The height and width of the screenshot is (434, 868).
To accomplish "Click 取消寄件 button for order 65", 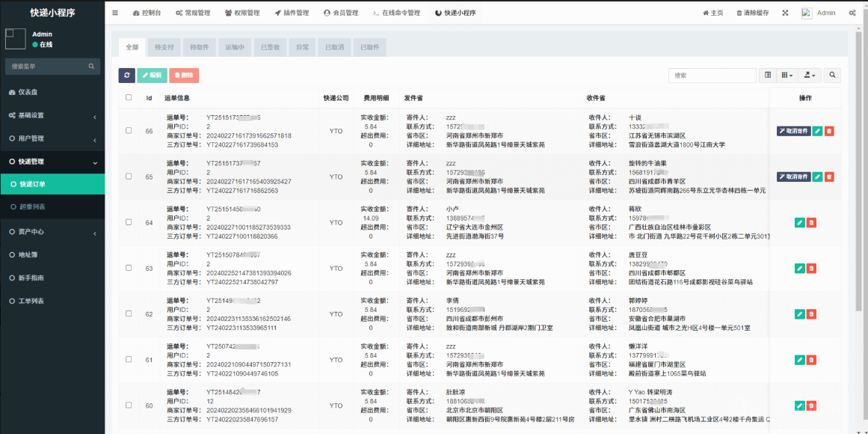I will (x=793, y=177).
